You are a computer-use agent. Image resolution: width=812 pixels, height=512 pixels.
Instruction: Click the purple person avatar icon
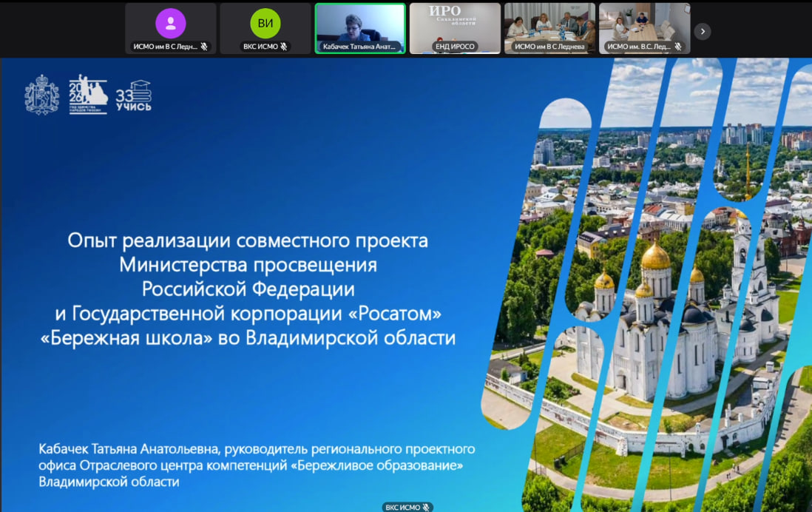170,24
